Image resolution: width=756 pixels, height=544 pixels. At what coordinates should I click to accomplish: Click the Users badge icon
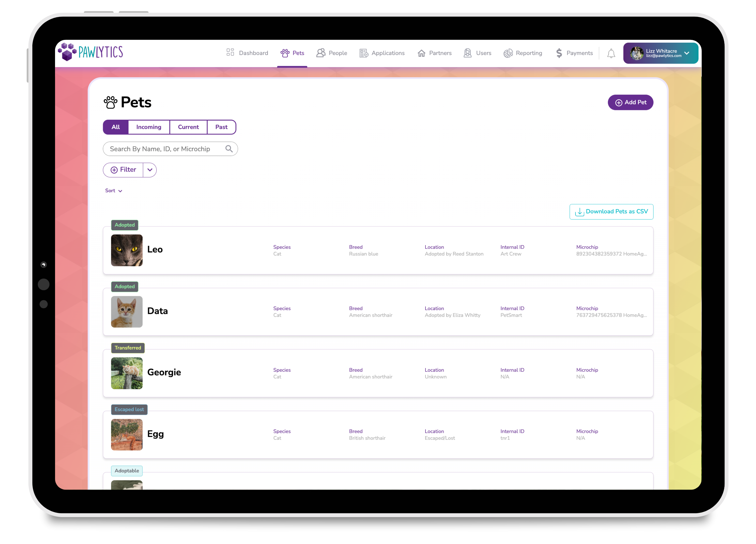click(468, 53)
